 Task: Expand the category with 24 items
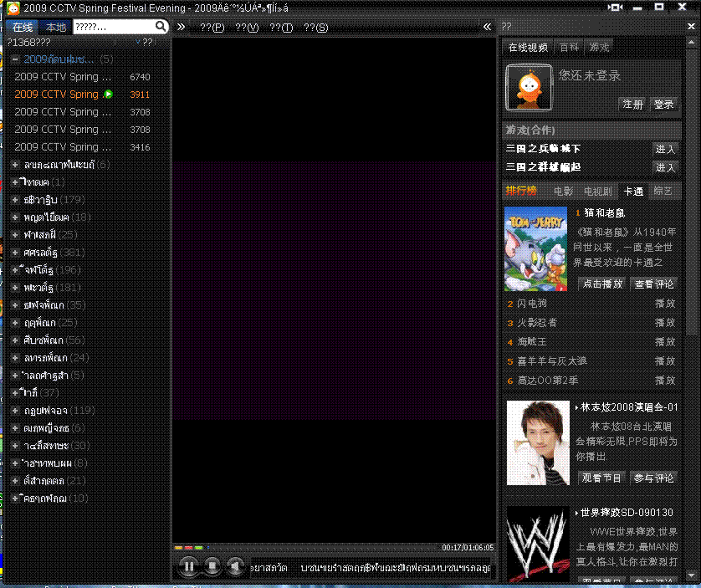coord(15,358)
